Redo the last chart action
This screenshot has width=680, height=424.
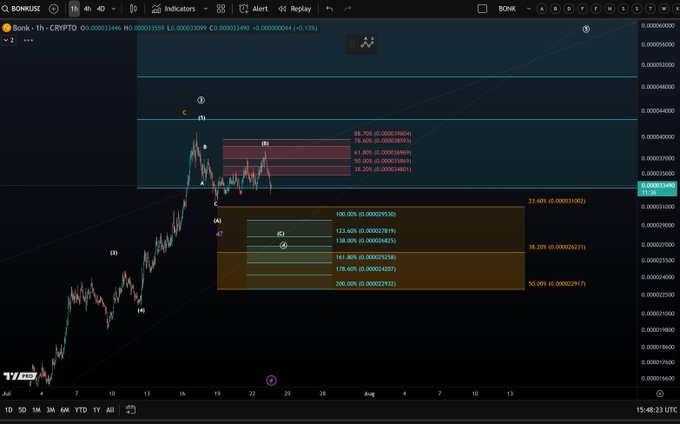(x=348, y=9)
